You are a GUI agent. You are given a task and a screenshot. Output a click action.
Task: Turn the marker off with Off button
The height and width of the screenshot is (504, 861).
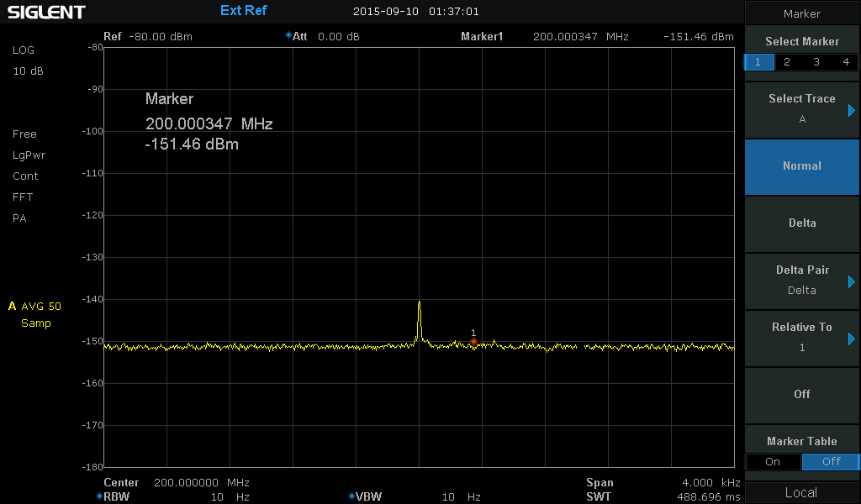[x=802, y=394]
